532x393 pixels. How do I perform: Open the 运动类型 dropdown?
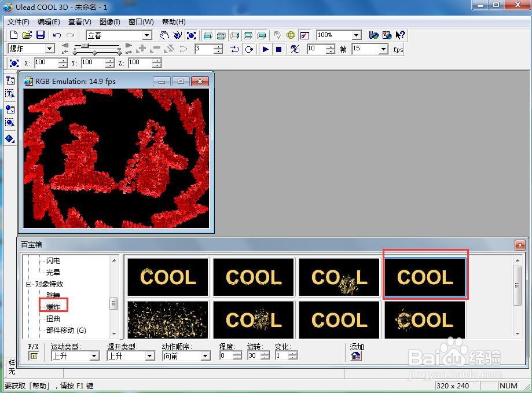point(95,356)
